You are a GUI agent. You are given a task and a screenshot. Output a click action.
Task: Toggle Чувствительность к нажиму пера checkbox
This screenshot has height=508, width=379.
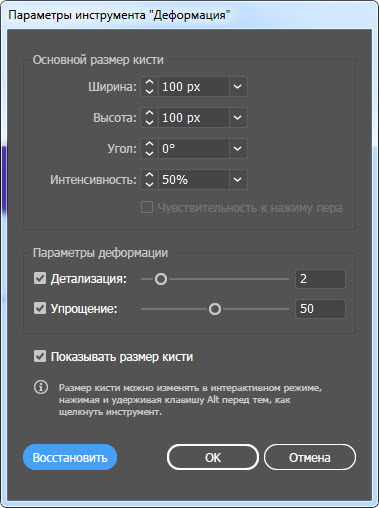pyautogui.click(x=147, y=207)
